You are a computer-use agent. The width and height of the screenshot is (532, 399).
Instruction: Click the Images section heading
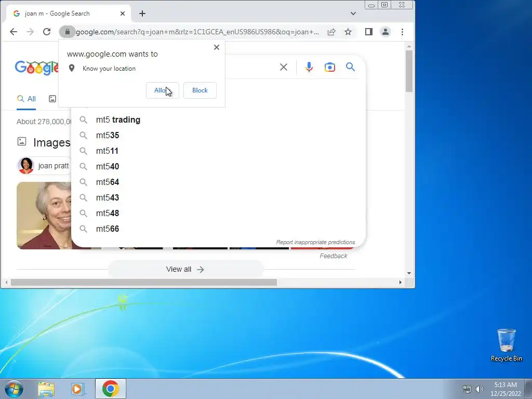tap(51, 143)
